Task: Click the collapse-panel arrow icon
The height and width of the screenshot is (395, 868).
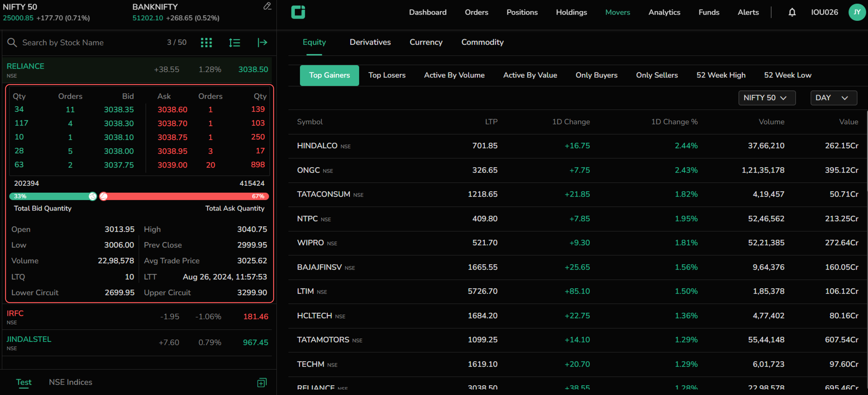Action: click(263, 42)
